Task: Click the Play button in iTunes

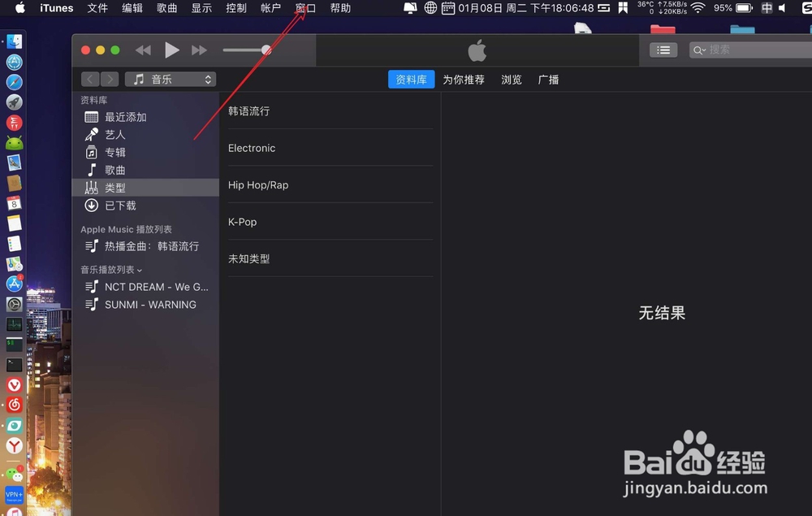Action: 171,50
